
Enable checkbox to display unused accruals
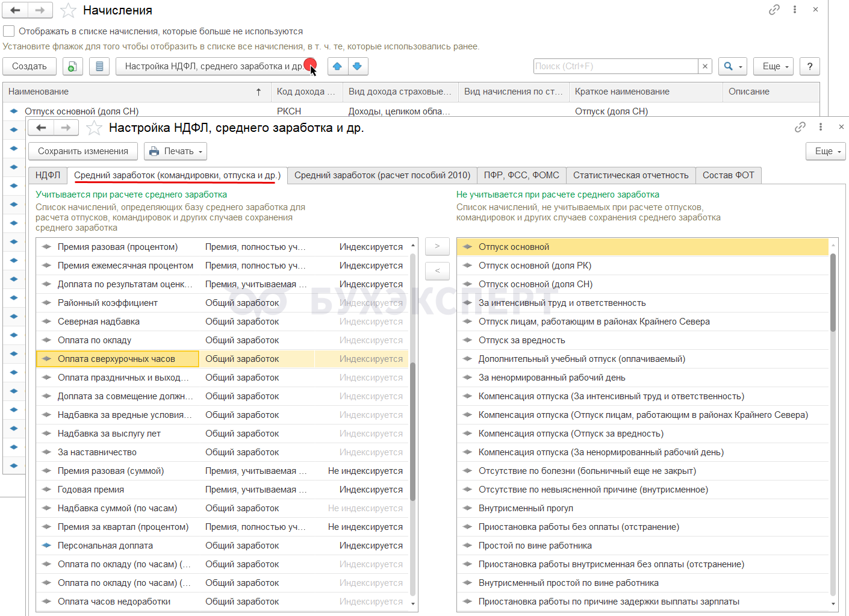(x=9, y=31)
